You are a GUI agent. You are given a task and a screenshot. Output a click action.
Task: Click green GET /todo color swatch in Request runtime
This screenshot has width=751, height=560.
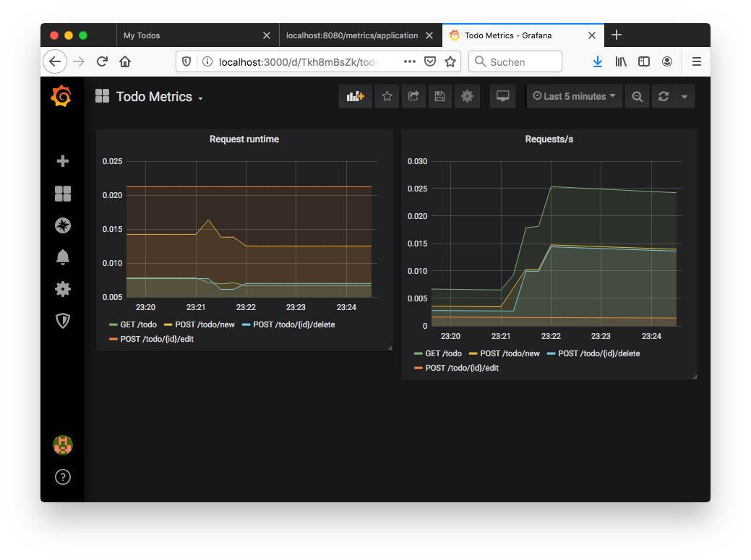(x=113, y=324)
